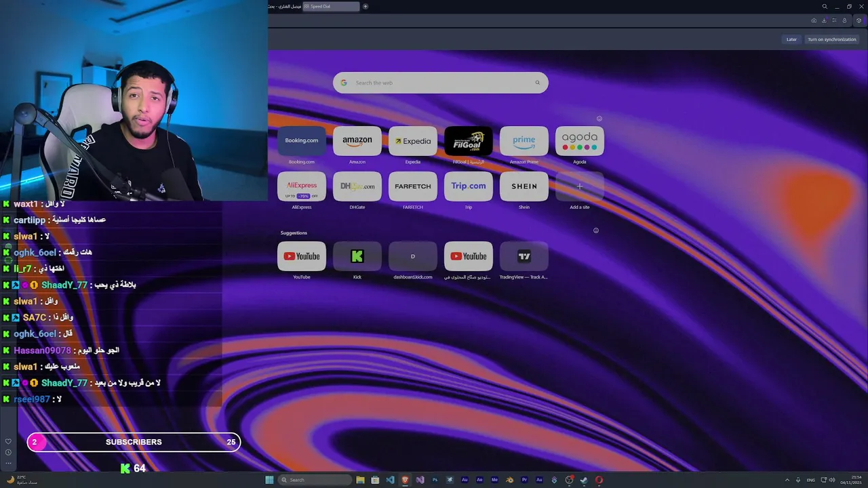Open the FARFETCH speed dial tile
The image size is (868, 488).
pyautogui.click(x=413, y=186)
